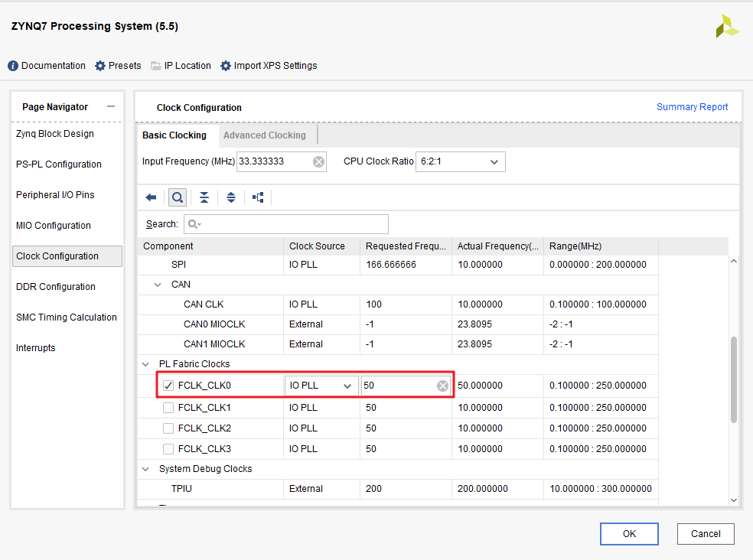Click the Search text field
The image size is (753, 560).
[286, 224]
